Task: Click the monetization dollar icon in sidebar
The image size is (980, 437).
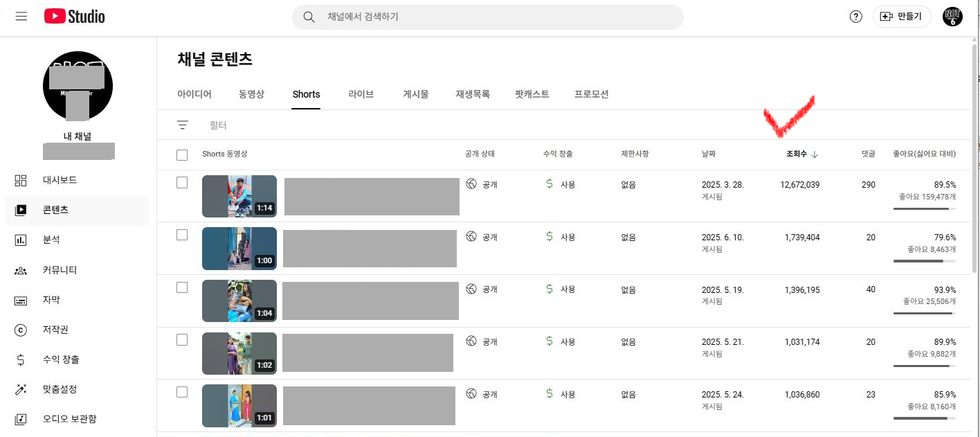Action: coord(21,359)
